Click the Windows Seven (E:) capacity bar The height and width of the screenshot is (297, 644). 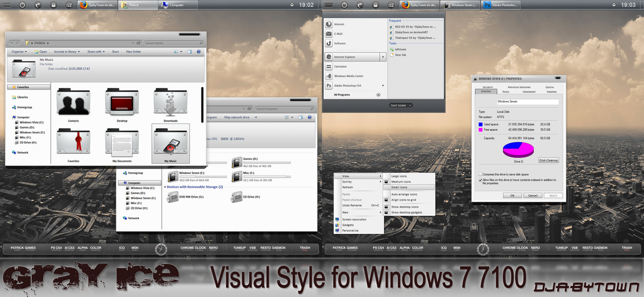coord(203,176)
